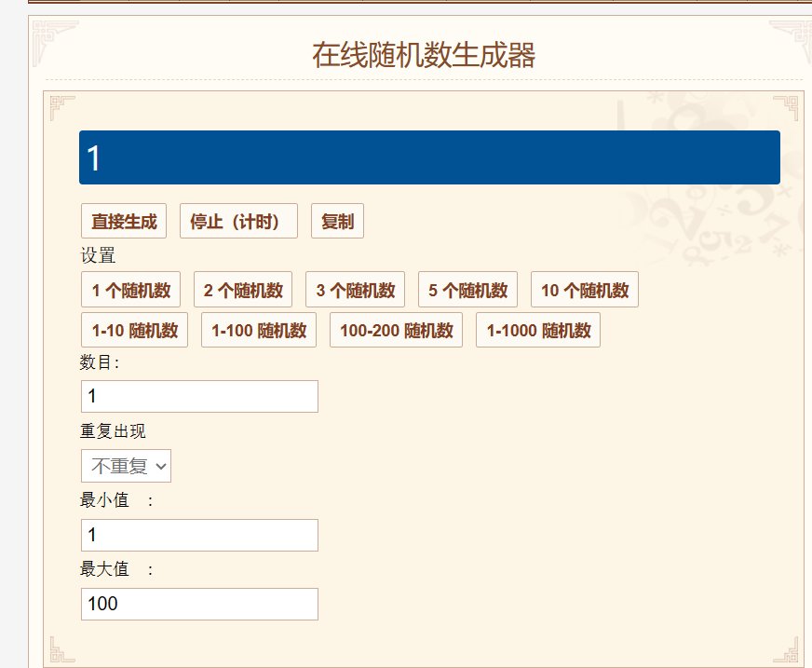Click the blue result display showing 1
The image size is (812, 668).
[x=429, y=157]
